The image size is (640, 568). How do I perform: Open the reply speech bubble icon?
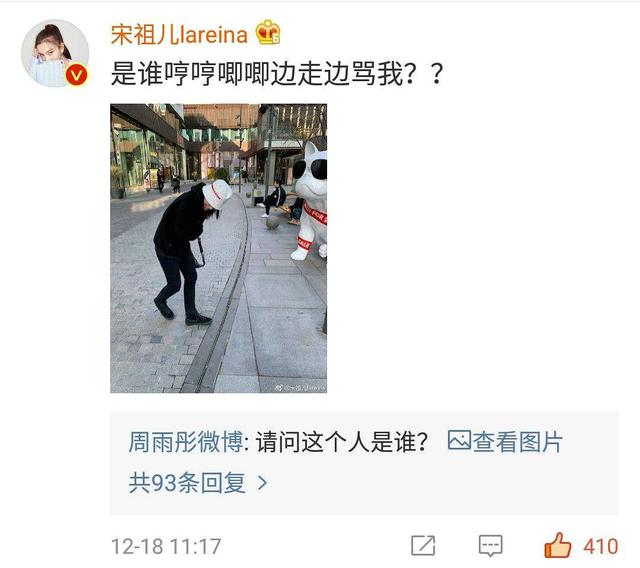coord(490,546)
